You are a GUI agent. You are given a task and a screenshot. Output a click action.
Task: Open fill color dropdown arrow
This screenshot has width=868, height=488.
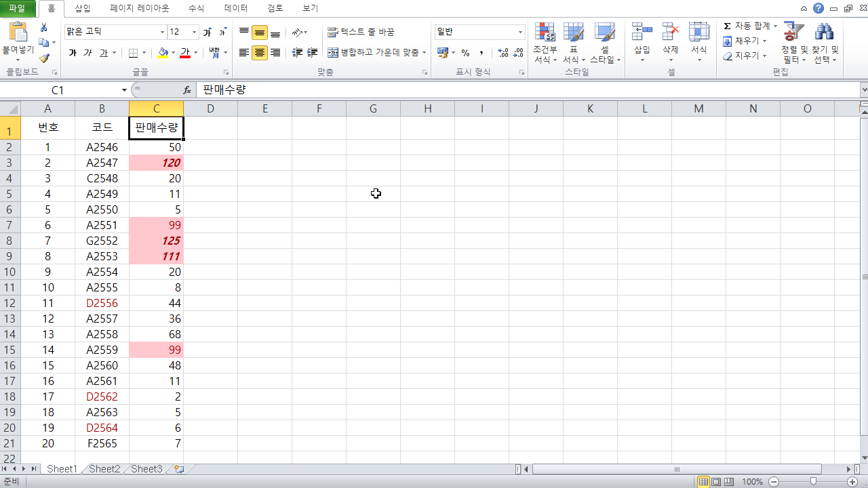click(173, 53)
